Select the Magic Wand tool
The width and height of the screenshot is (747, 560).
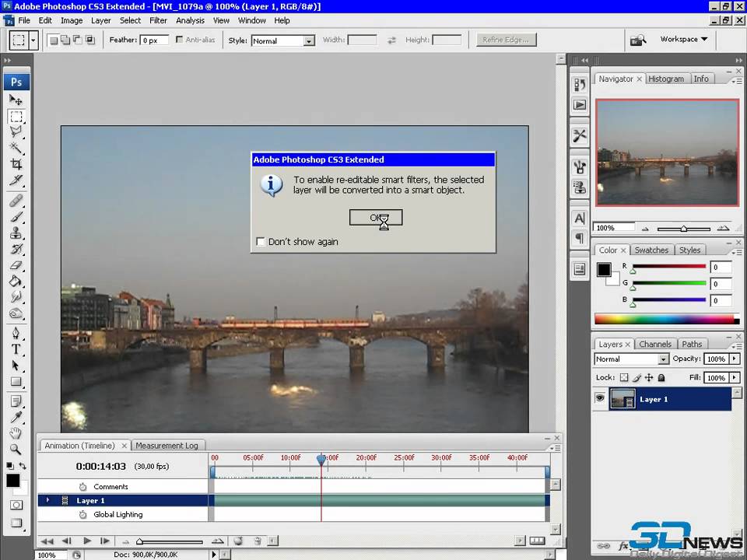tap(16, 148)
